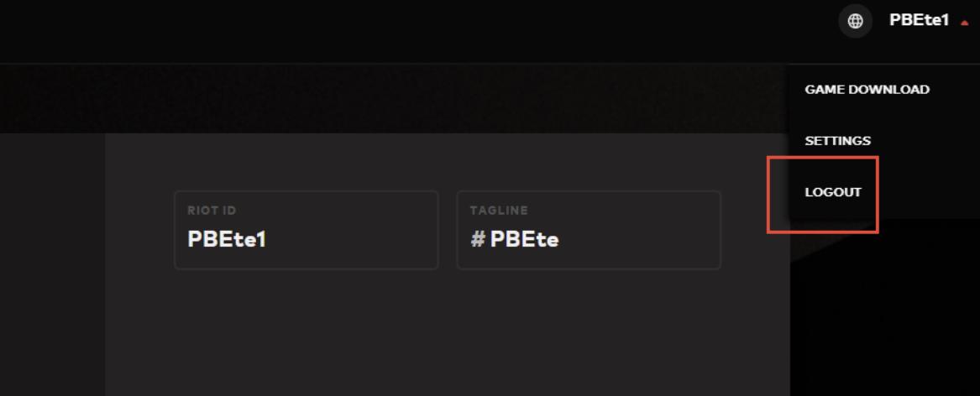The width and height of the screenshot is (980, 396).
Task: Click the PBEte1 account name in header
Action: coord(919,21)
